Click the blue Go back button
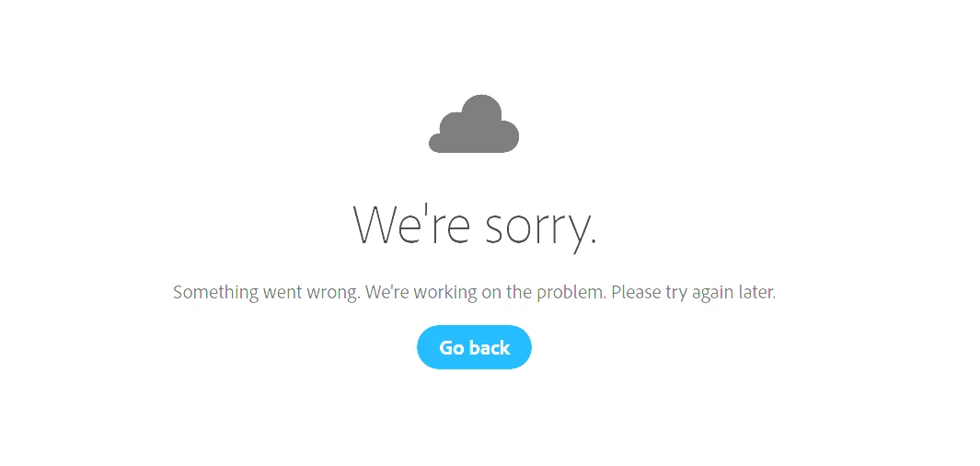 click(x=475, y=347)
